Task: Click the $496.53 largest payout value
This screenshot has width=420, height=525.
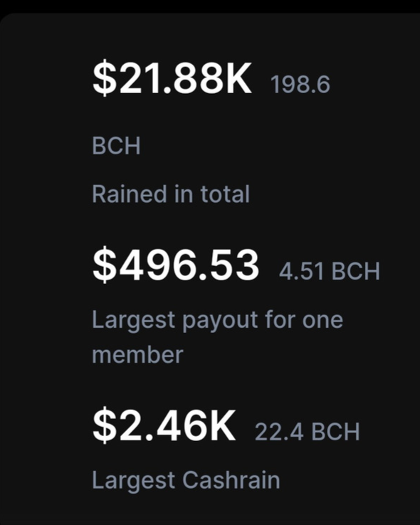Action: (x=176, y=265)
